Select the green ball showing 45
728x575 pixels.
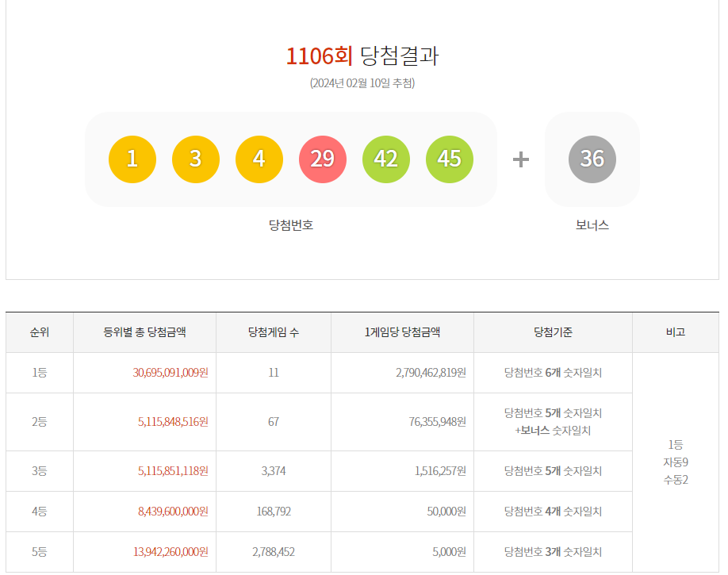point(450,159)
